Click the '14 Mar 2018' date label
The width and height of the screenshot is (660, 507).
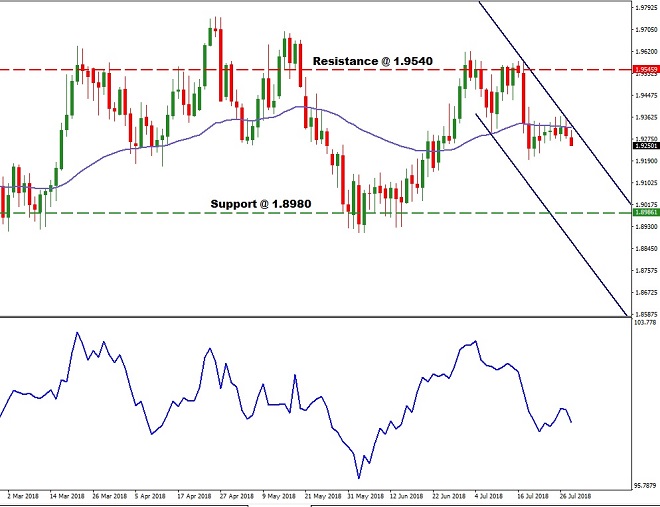[x=67, y=496]
